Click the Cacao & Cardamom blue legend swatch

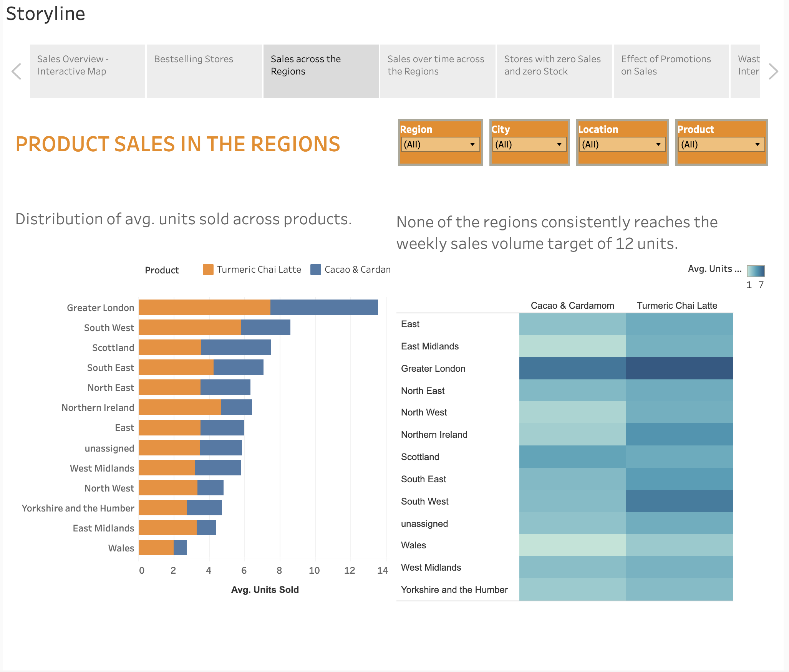pyautogui.click(x=316, y=270)
